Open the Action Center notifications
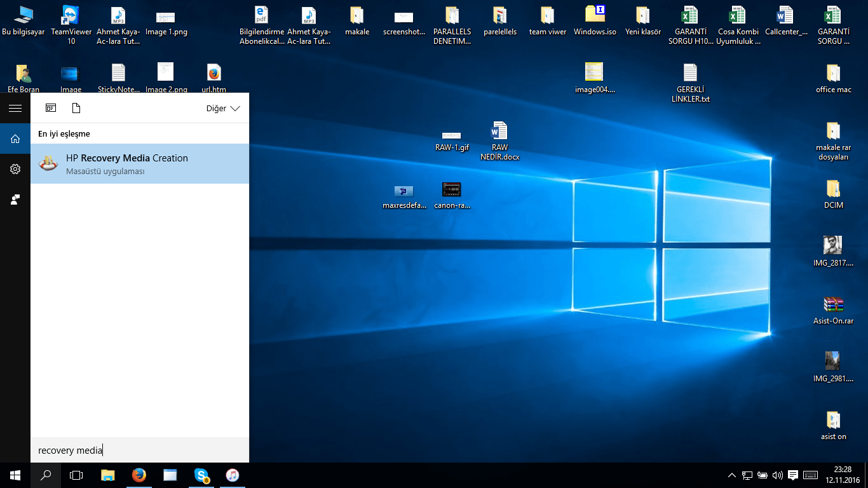This screenshot has width=868, height=488. coord(793,475)
